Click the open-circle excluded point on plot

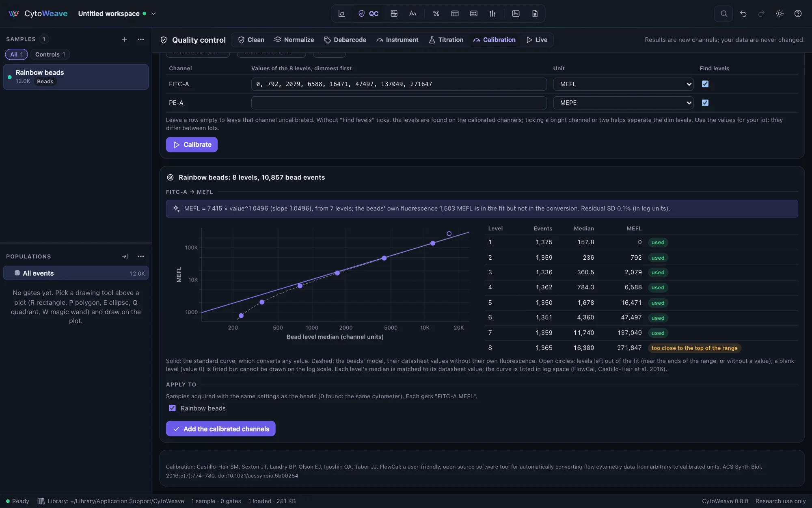pyautogui.click(x=449, y=234)
